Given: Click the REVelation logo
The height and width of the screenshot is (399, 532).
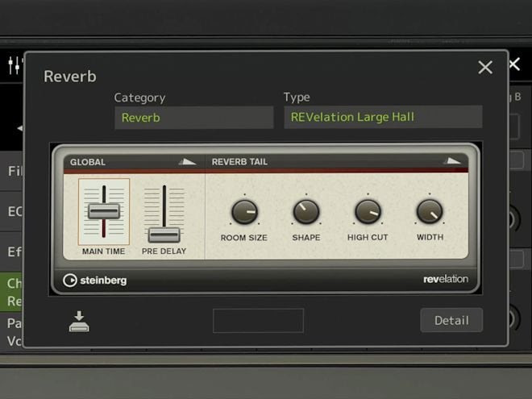Looking at the screenshot, I should tap(445, 280).
